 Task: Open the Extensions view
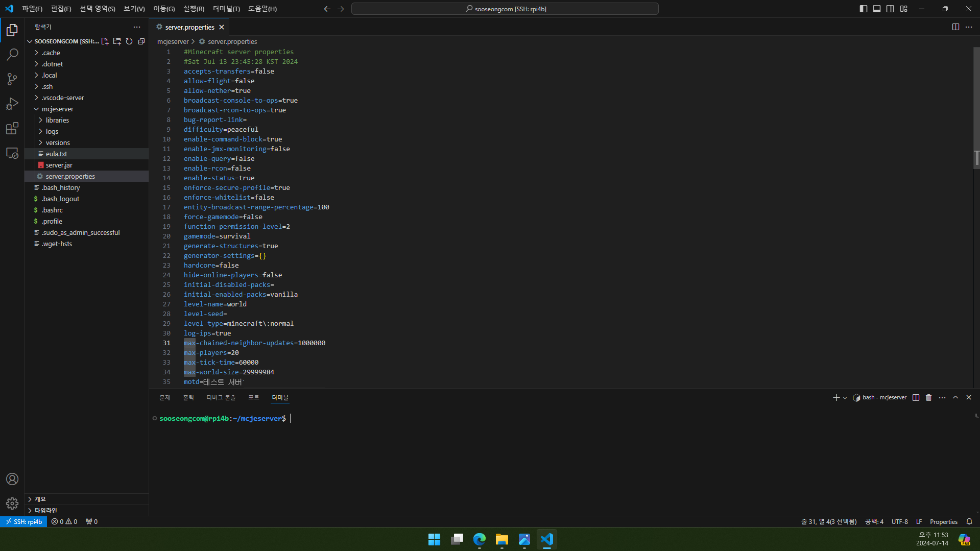(12, 128)
